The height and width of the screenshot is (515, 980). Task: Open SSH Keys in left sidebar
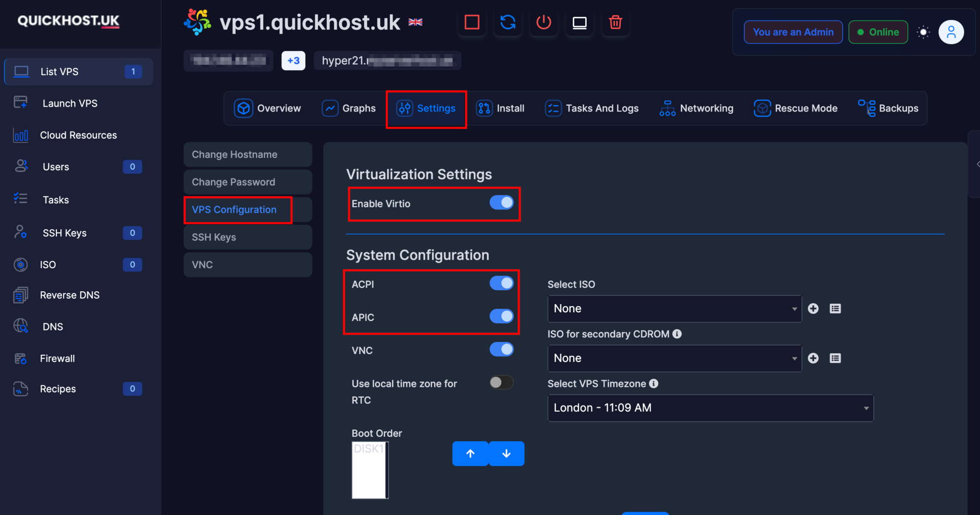click(x=78, y=233)
